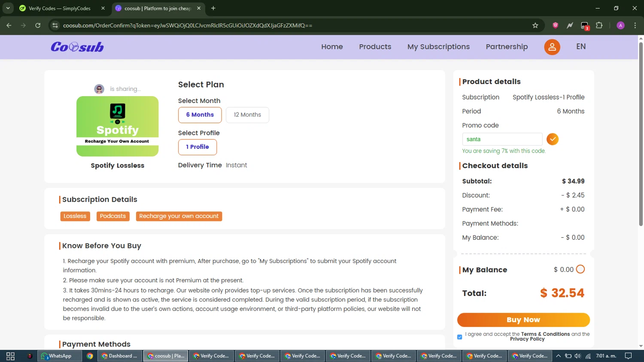Screen dimensions: 644x362
Task: Toggle the My Balance radio circle
Action: point(580,269)
